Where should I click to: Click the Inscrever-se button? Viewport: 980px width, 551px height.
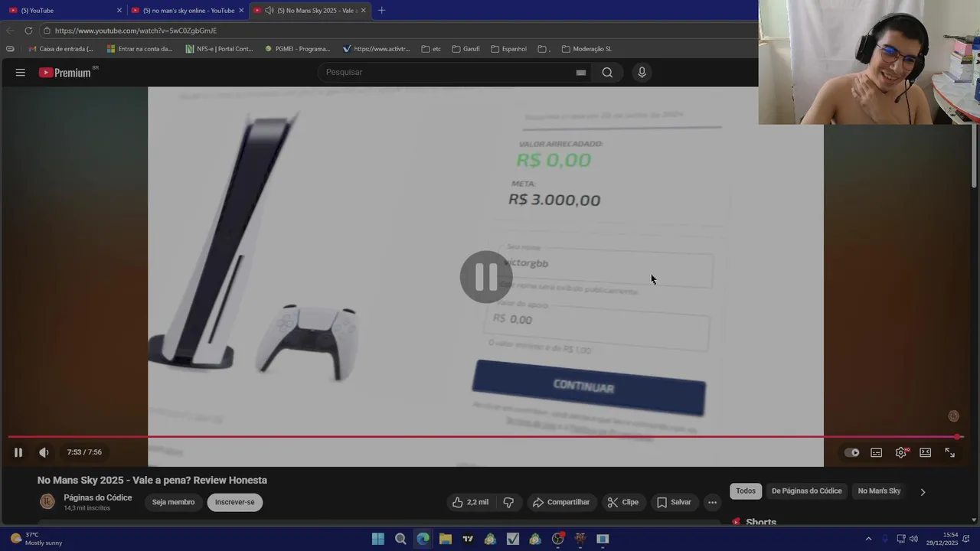click(234, 502)
